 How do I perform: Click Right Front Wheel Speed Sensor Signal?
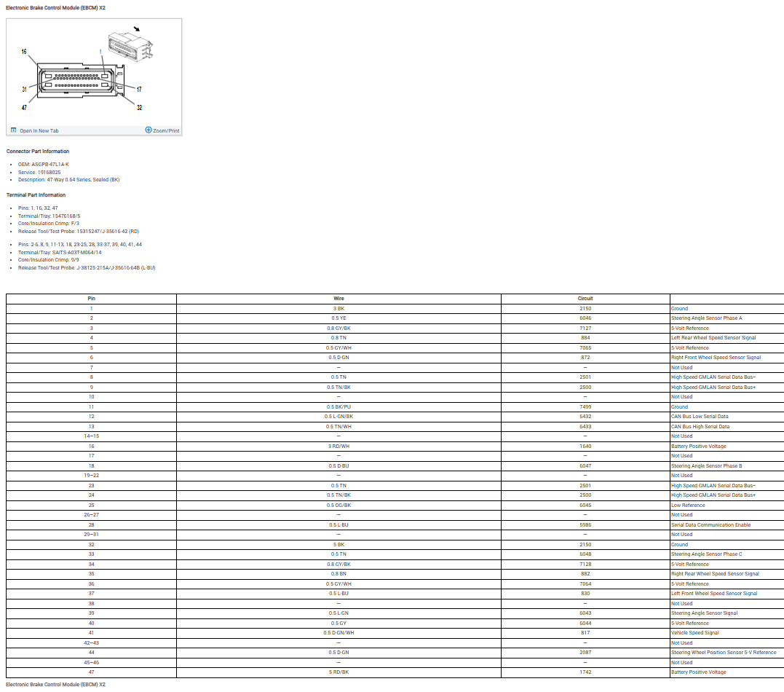coord(716,358)
